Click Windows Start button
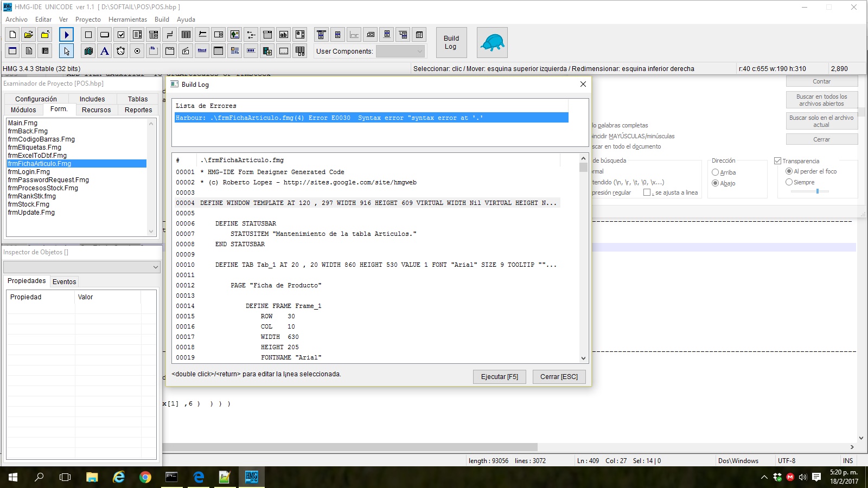868x488 pixels. click(13, 477)
